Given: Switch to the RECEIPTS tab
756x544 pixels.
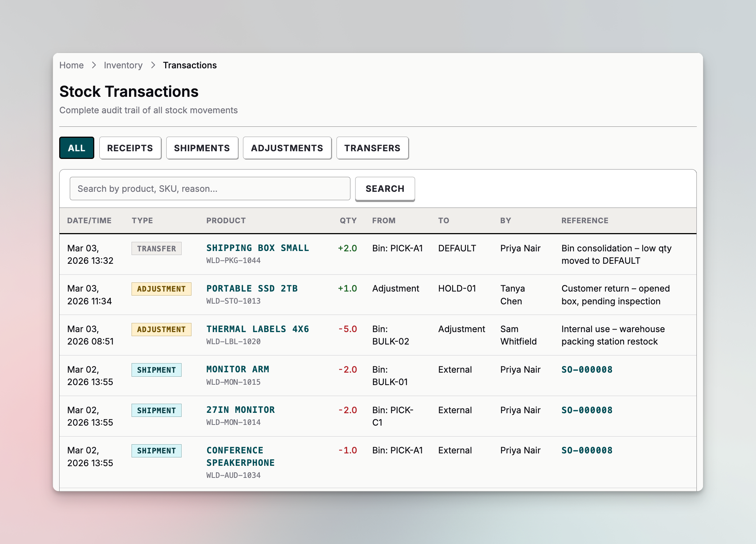Looking at the screenshot, I should (130, 148).
